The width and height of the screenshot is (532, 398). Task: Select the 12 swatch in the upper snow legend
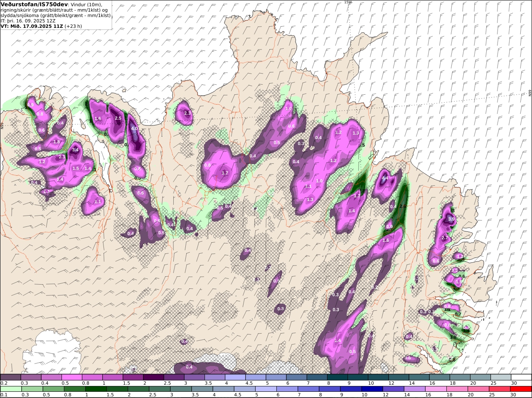click(x=399, y=377)
